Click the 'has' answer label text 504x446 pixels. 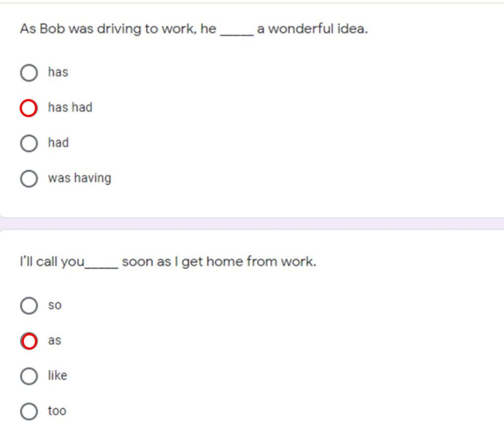[x=58, y=72]
